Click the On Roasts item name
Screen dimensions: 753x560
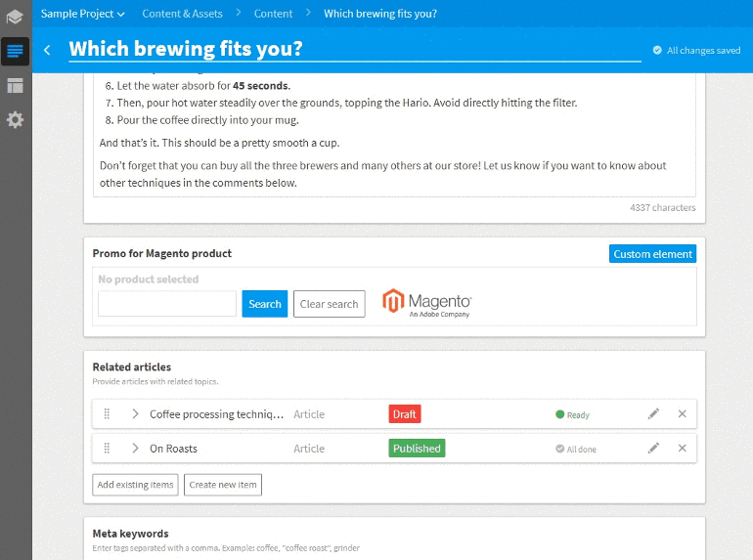click(x=173, y=449)
